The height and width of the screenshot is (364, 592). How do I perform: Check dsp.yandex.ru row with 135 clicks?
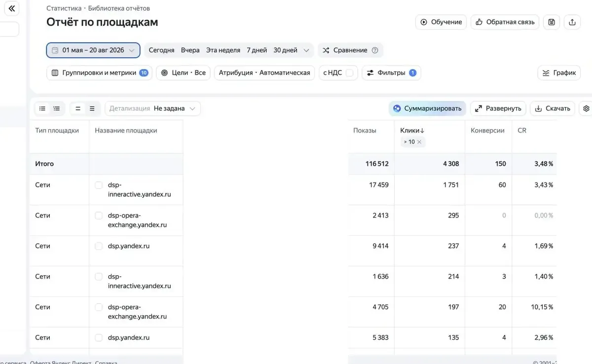click(99, 338)
